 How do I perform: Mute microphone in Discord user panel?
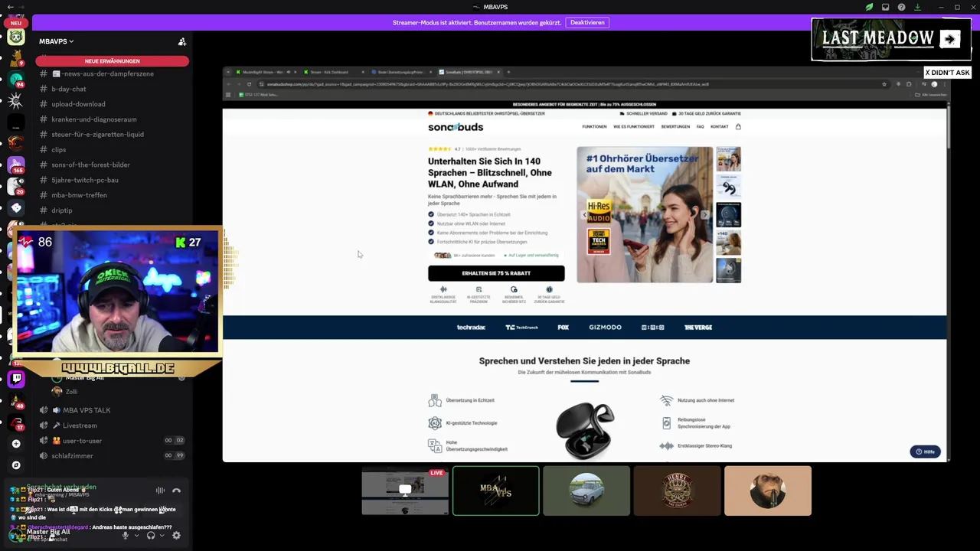[126, 536]
